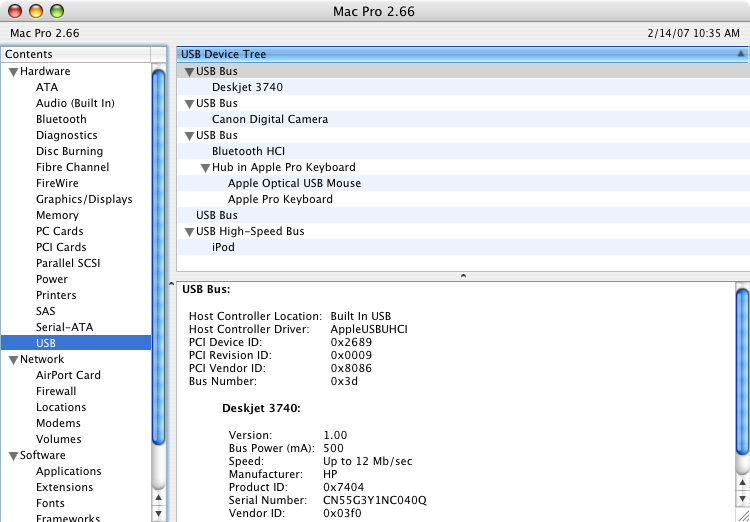Image resolution: width=750 pixels, height=522 pixels.
Task: Click the Deskjet 3740 details heading
Action: pos(261,409)
